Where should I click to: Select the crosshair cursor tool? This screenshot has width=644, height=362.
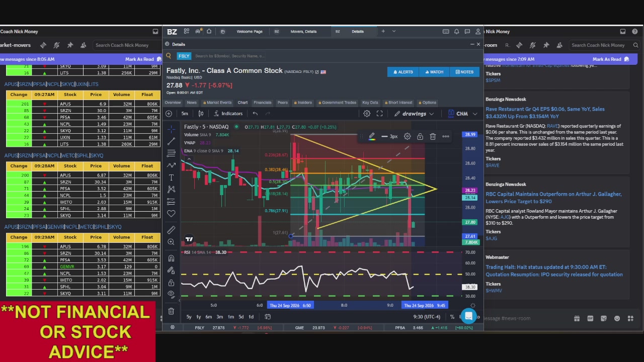pos(171,129)
